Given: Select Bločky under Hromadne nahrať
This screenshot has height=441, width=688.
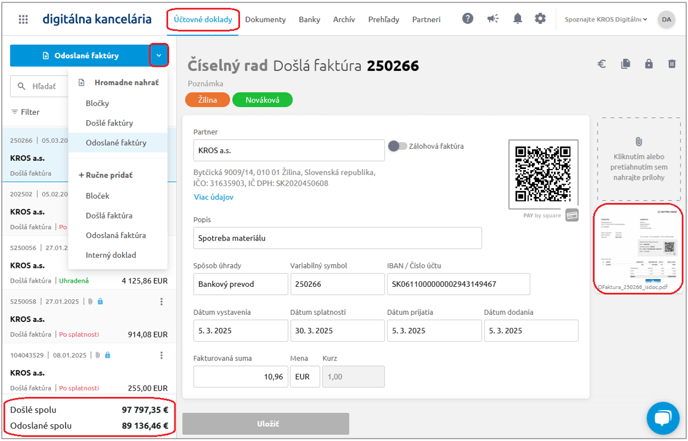Looking at the screenshot, I should click(x=118, y=103).
